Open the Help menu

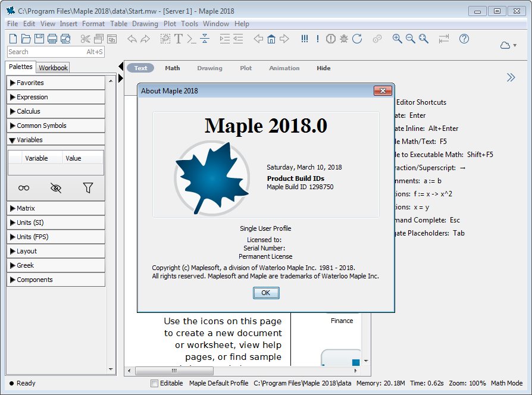click(x=242, y=24)
